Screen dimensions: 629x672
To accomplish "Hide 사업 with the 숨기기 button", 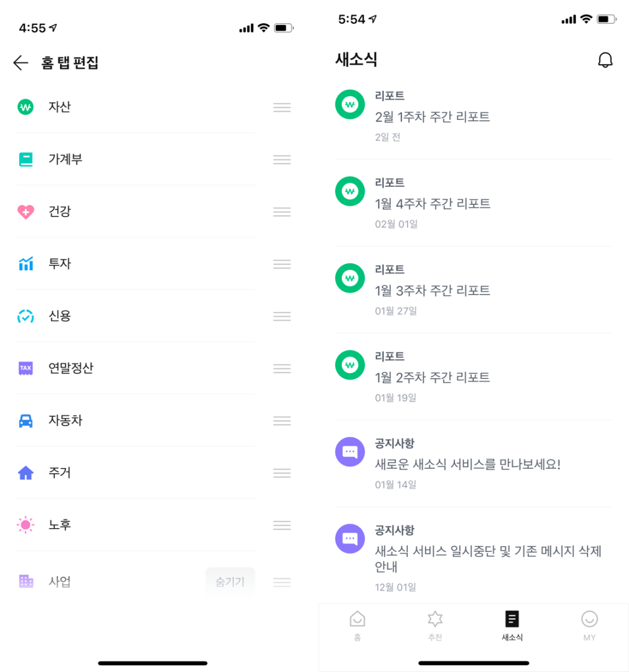I will pos(230,582).
